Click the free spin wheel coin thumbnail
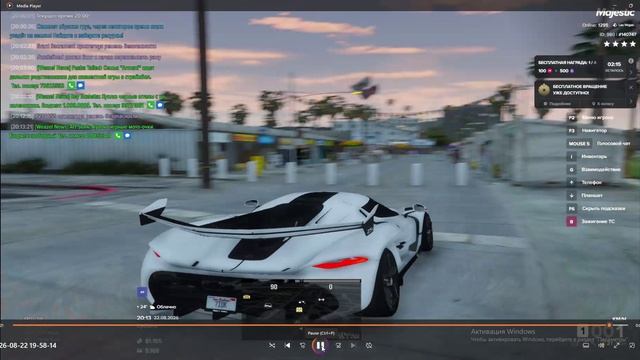The image size is (640, 360). click(544, 90)
